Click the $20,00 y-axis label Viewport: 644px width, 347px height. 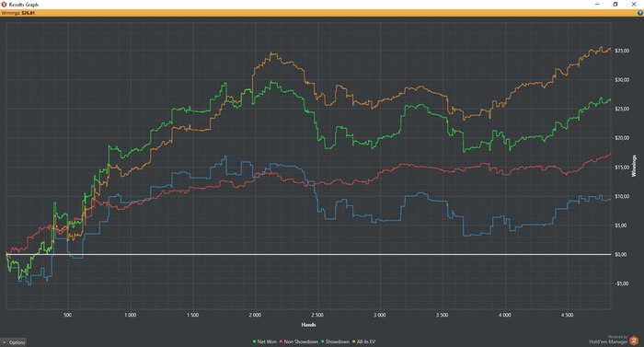click(x=622, y=138)
